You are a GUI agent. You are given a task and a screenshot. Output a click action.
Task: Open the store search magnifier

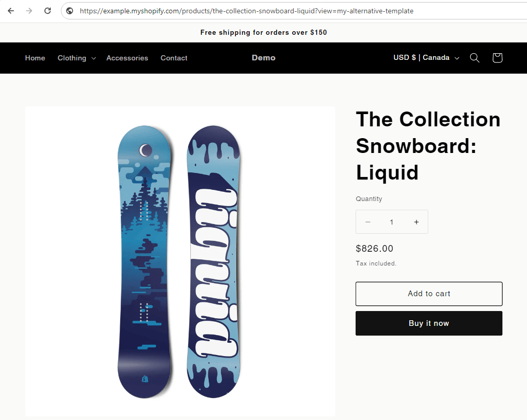[475, 58]
